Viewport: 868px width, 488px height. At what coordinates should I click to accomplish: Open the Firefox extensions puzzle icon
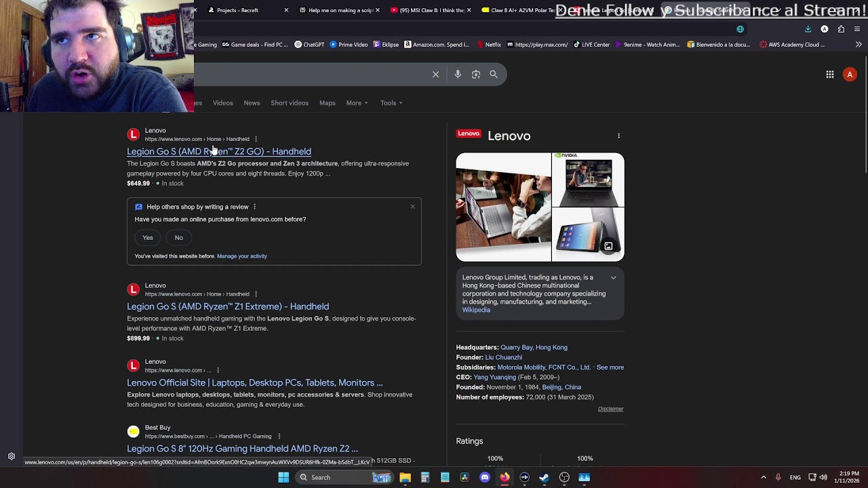click(841, 29)
